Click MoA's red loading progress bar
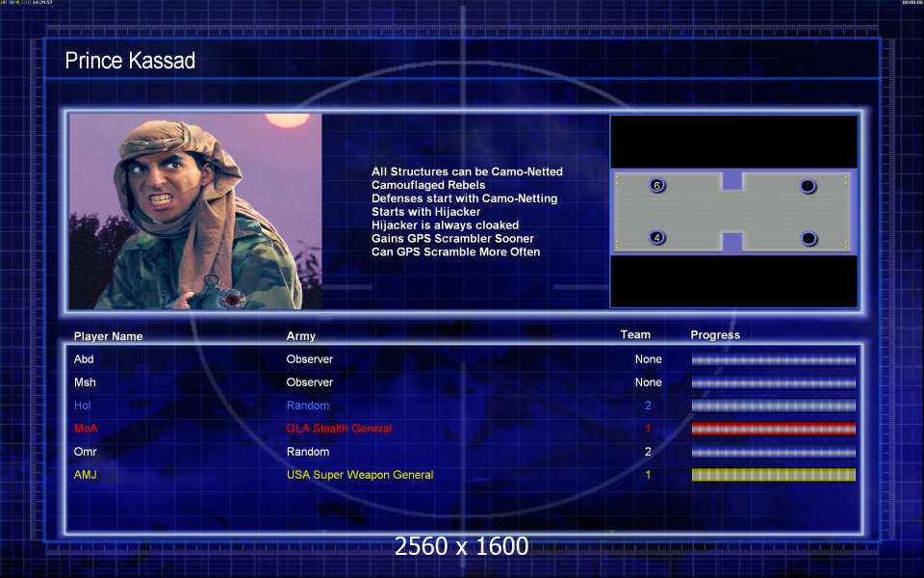The height and width of the screenshot is (578, 924). click(773, 429)
